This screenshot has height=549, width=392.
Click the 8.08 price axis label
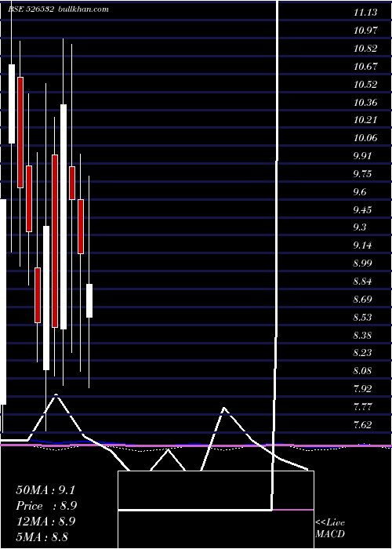pyautogui.click(x=362, y=371)
